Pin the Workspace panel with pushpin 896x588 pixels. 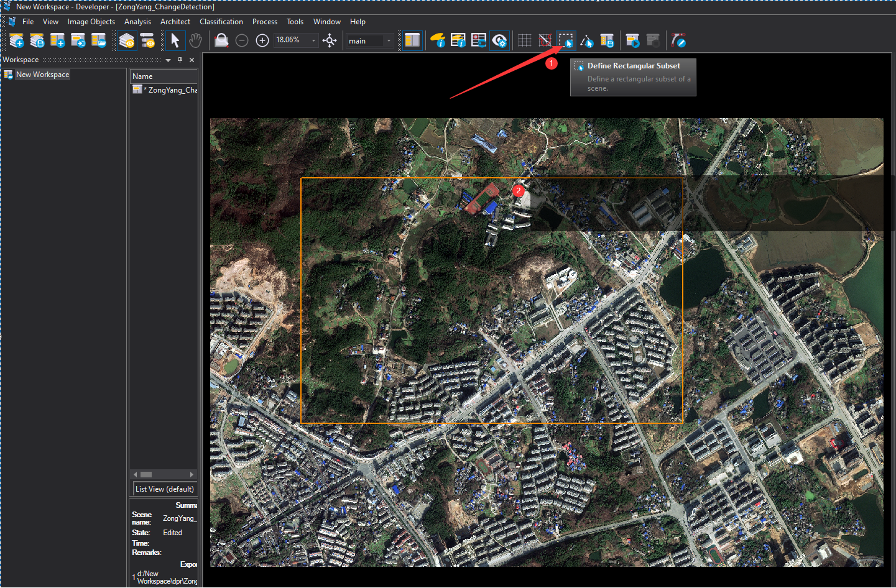[x=180, y=60]
